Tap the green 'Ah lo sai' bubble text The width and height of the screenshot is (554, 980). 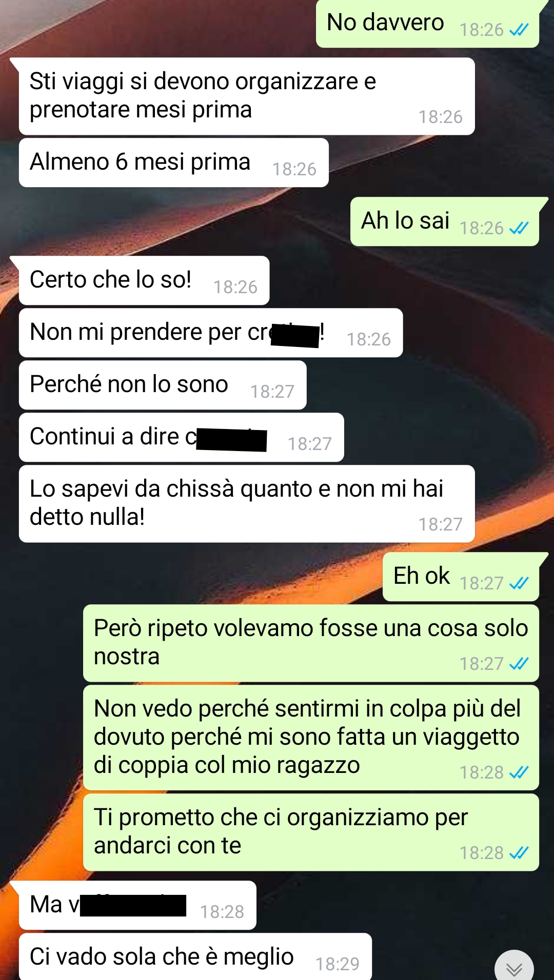click(405, 220)
